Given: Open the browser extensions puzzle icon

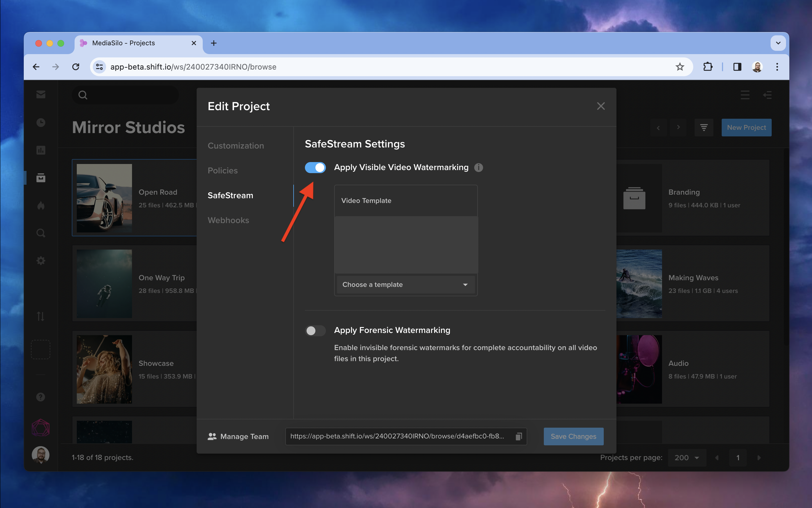Looking at the screenshot, I should tap(708, 67).
